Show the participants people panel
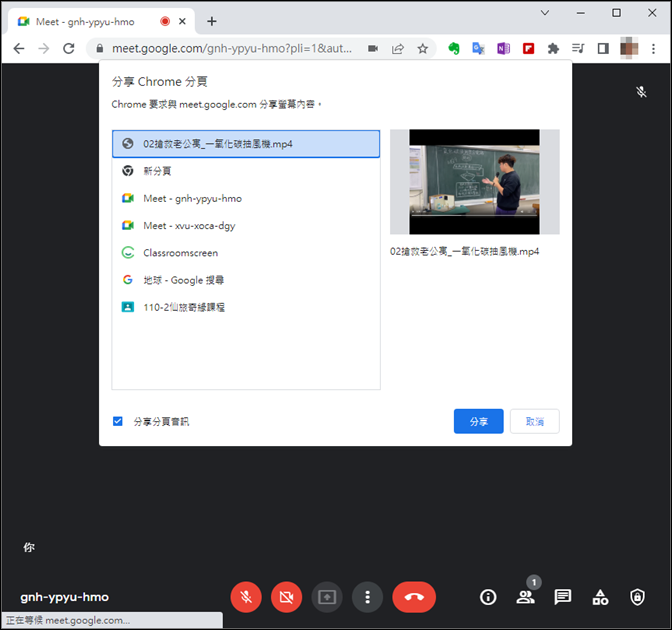This screenshot has height=630, width=672. tap(525, 597)
